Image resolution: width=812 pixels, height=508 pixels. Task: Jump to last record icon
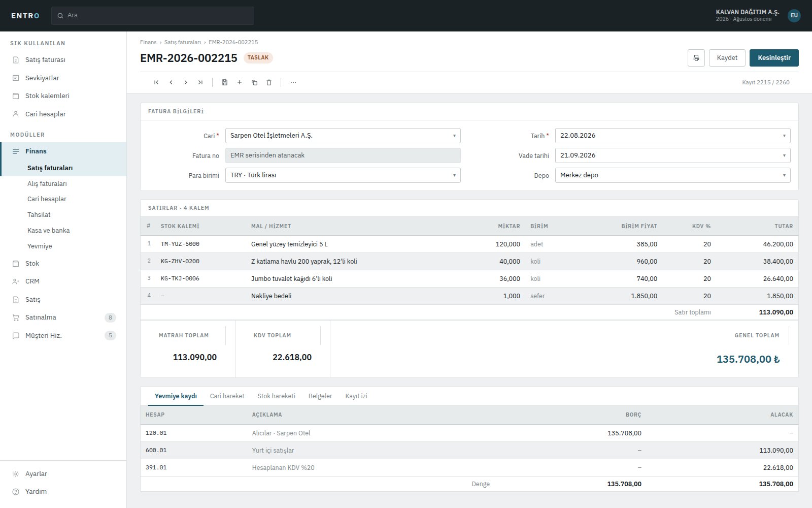click(200, 82)
